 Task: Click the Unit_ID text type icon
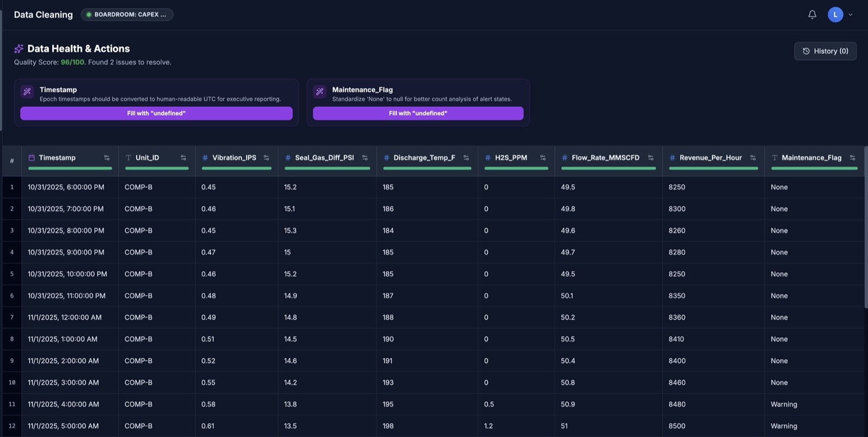tap(129, 158)
